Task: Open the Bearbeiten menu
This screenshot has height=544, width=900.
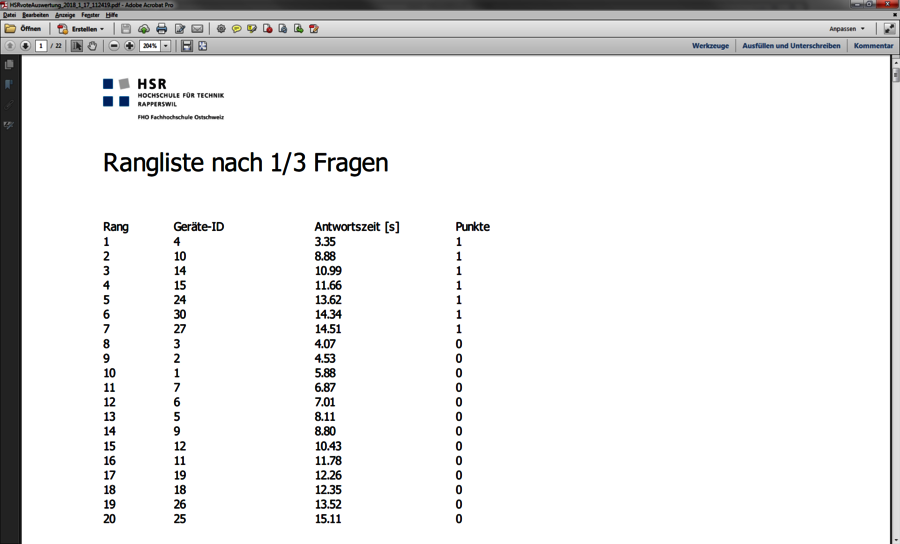Action: (35, 15)
